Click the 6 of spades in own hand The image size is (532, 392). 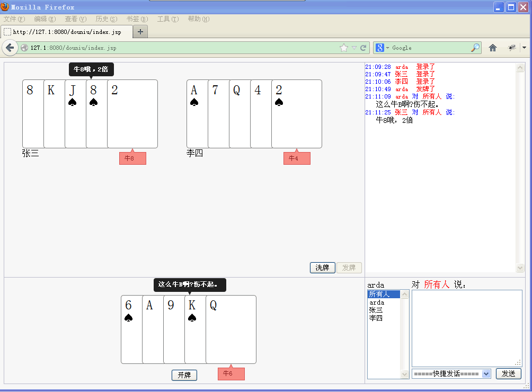point(131,329)
